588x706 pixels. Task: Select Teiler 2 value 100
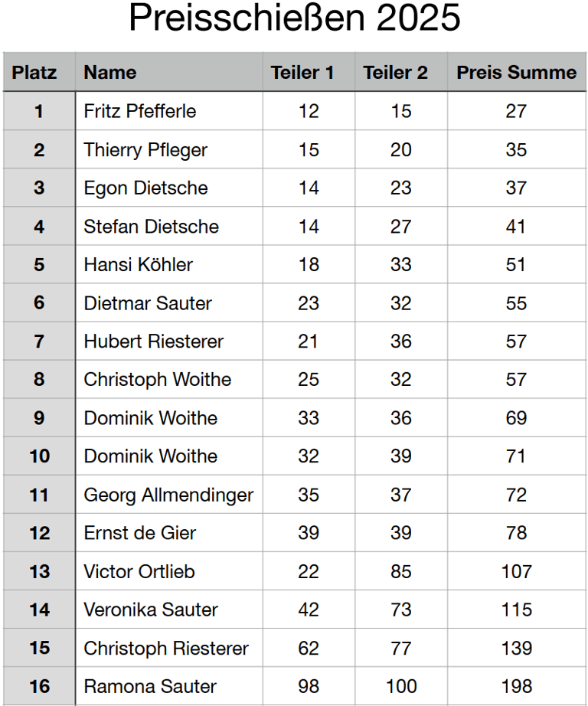400,686
